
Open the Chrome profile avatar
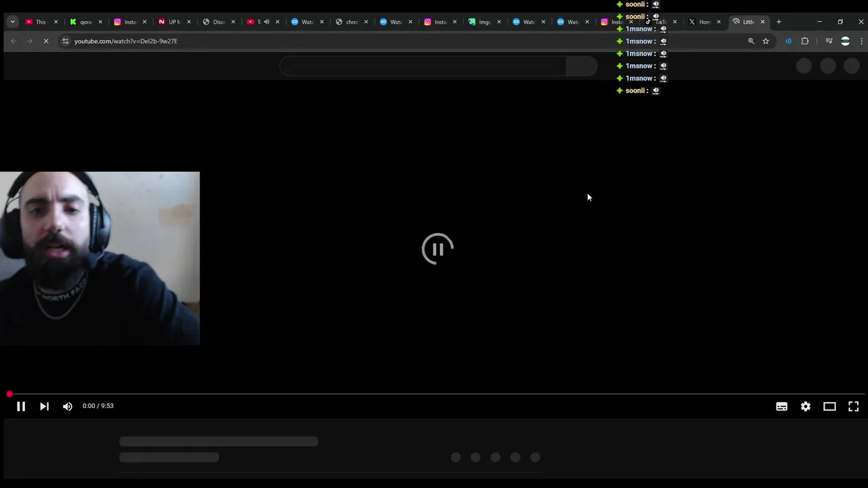(845, 41)
